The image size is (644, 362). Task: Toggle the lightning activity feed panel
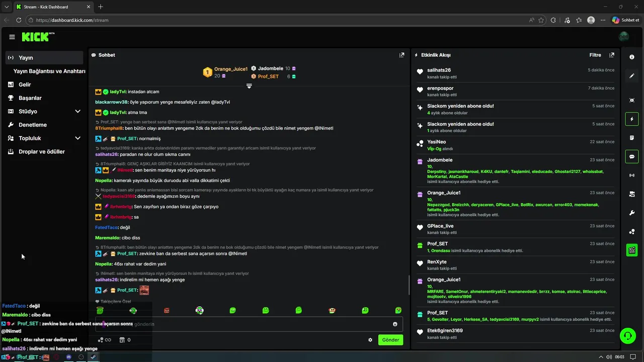click(632, 119)
